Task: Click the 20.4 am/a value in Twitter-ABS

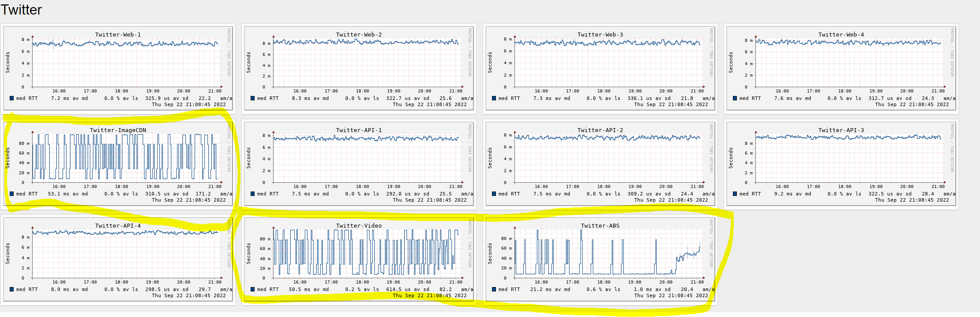Action: point(687,289)
